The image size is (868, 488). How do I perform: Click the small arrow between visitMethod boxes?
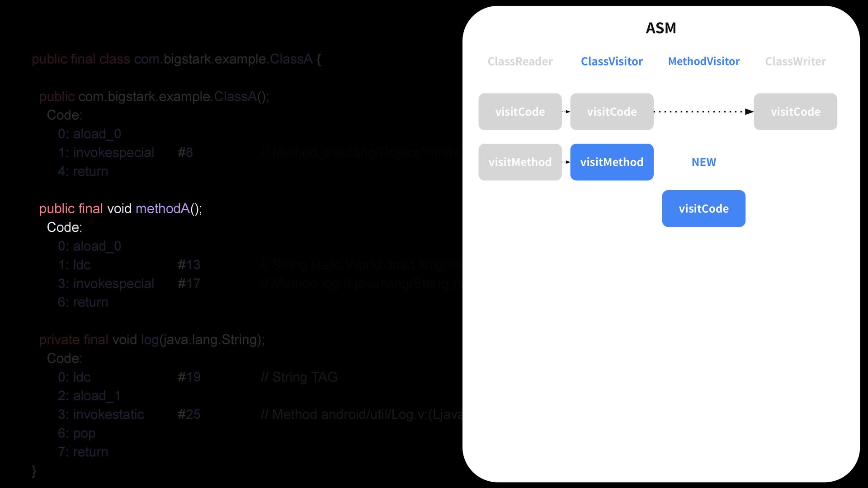pyautogui.click(x=566, y=162)
